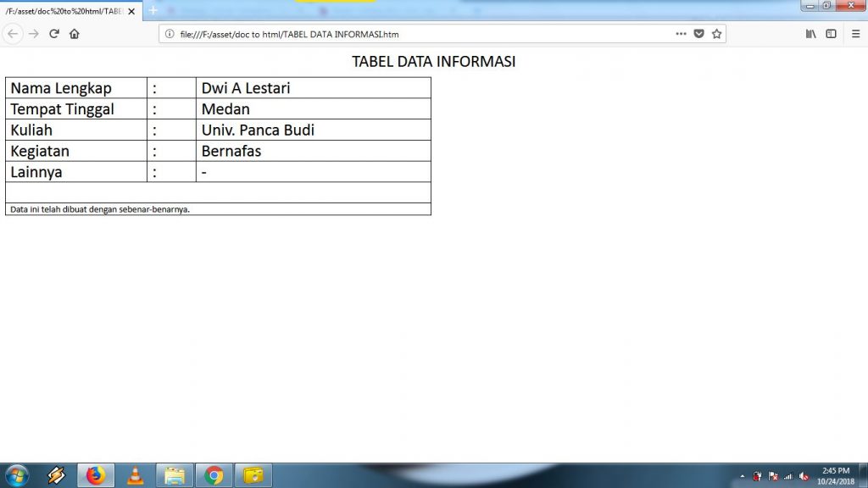Viewport: 868px width, 488px height.
Task: Open Action Center flag tray icon
Action: click(x=773, y=476)
